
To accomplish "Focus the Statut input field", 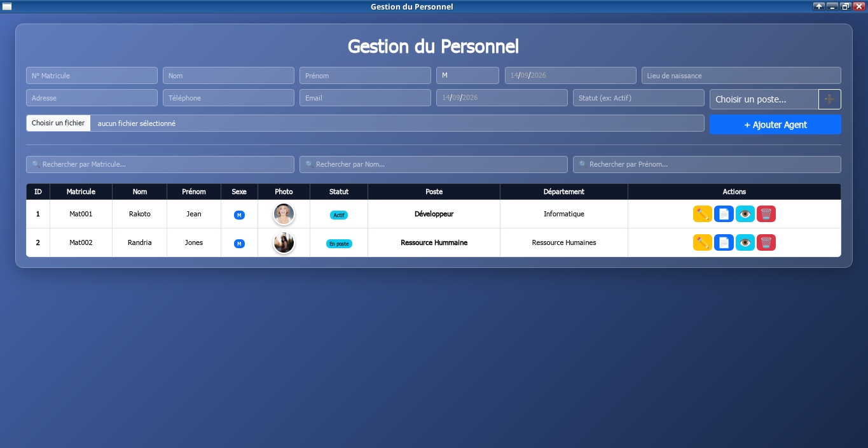I will point(638,97).
